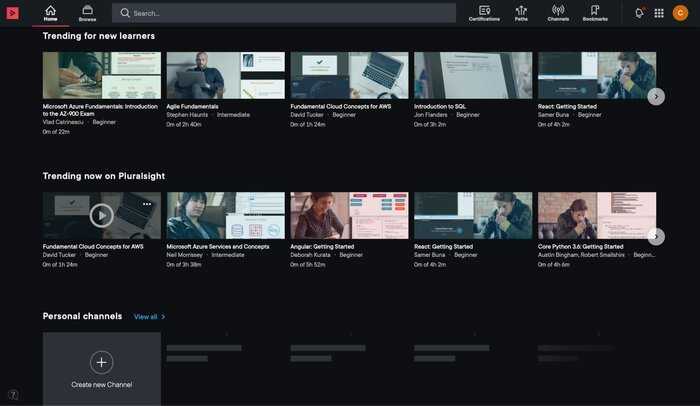700x406 pixels.
Task: Click the Pluralsight logo icon
Action: 12,13
